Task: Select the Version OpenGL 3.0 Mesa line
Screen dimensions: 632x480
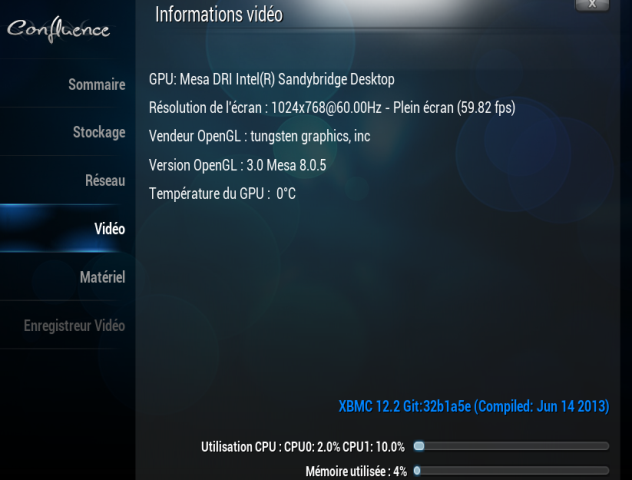Action: point(237,165)
